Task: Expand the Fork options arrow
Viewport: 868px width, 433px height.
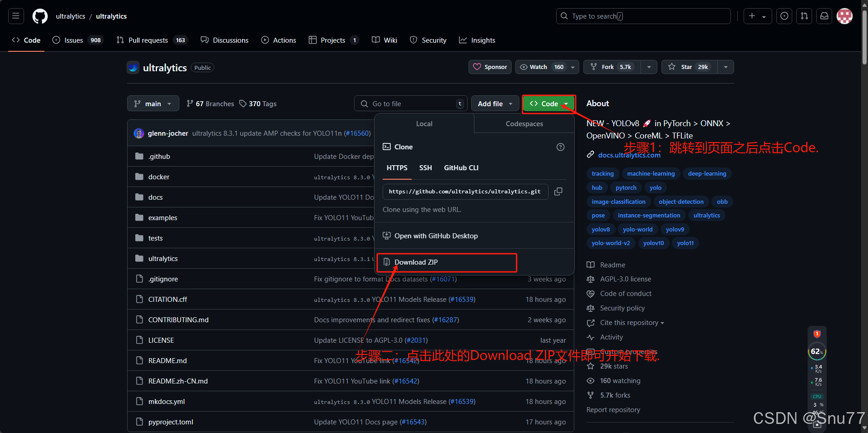Action: (x=649, y=67)
